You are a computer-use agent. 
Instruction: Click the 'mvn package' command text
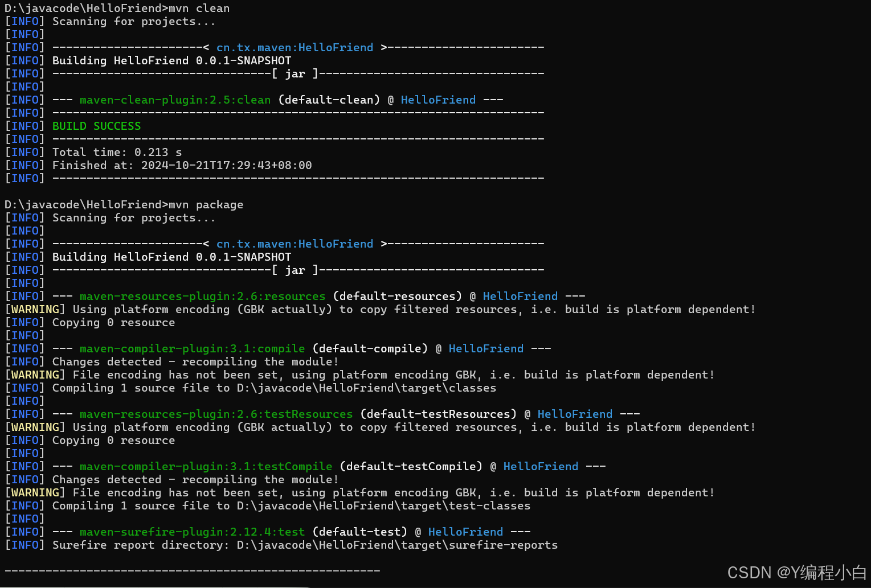click(x=206, y=205)
